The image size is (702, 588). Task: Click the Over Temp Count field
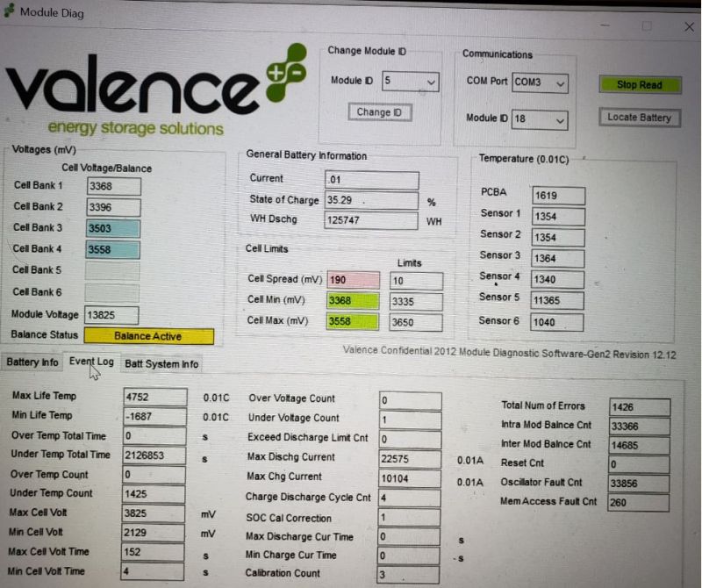[154, 475]
